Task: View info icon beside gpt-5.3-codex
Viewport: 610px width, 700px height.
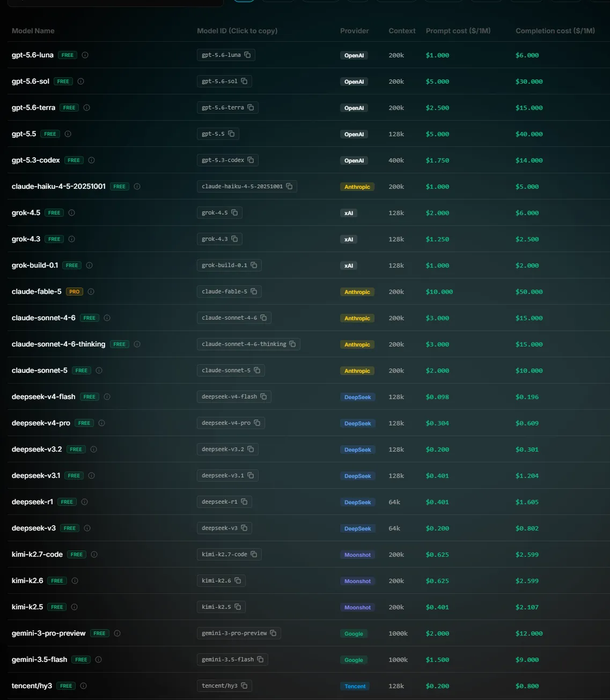Action: point(91,160)
